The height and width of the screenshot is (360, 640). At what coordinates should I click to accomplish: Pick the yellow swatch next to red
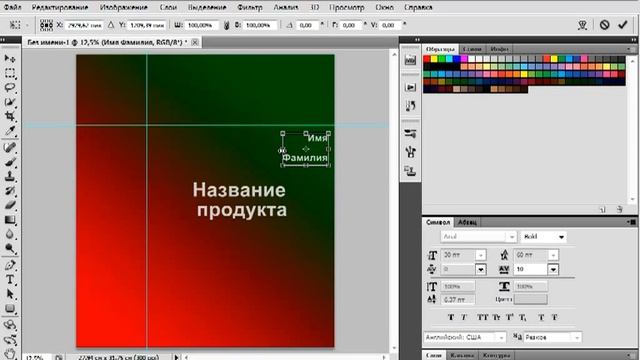434,59
